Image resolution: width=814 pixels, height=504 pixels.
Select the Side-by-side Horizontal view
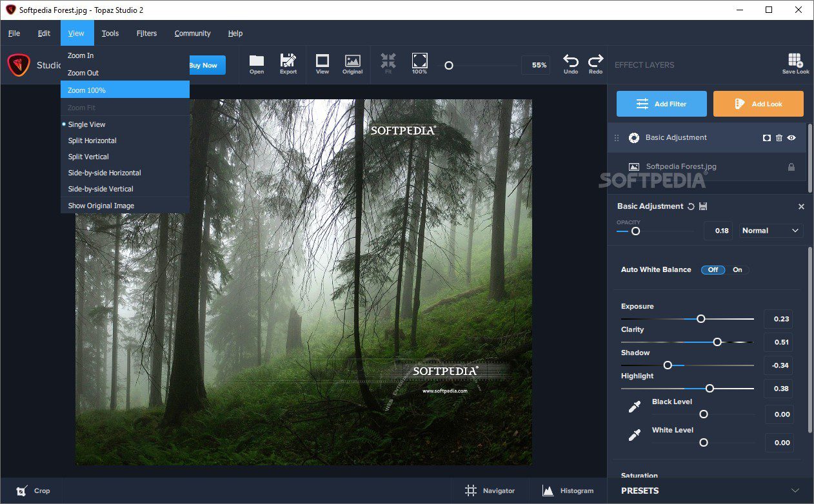(125, 173)
